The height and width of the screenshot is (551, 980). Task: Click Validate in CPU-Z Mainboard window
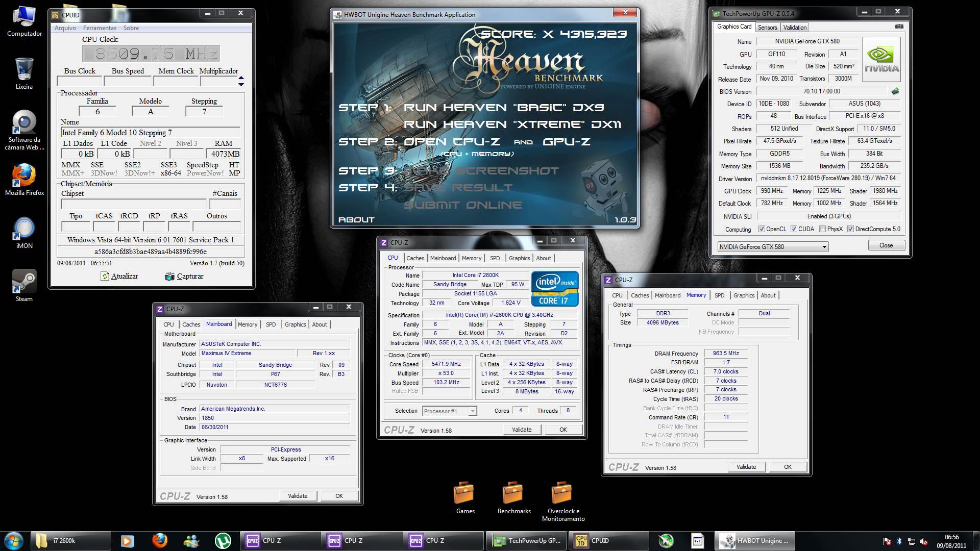[x=298, y=496]
